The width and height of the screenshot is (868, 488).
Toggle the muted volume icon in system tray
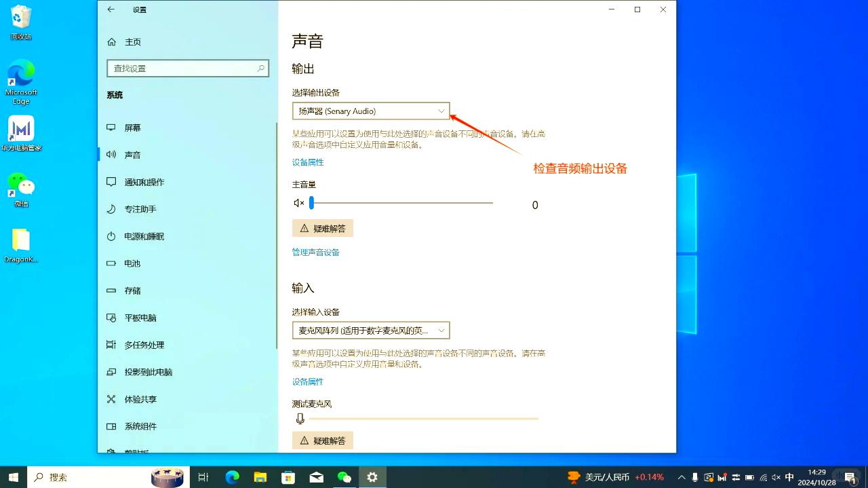[x=776, y=477]
